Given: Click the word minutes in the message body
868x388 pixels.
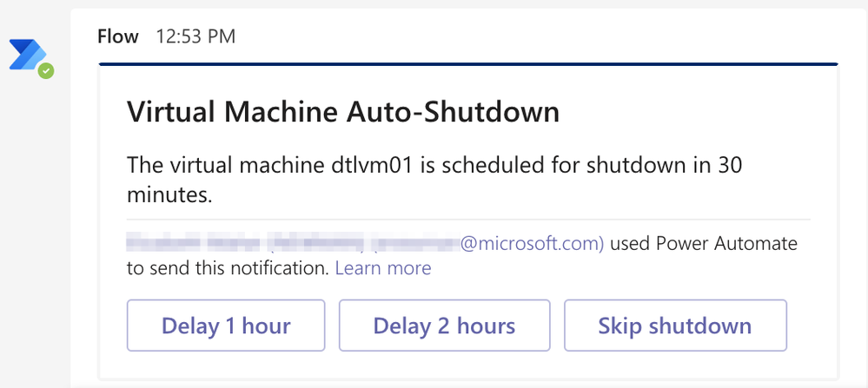Looking at the screenshot, I should click(169, 194).
